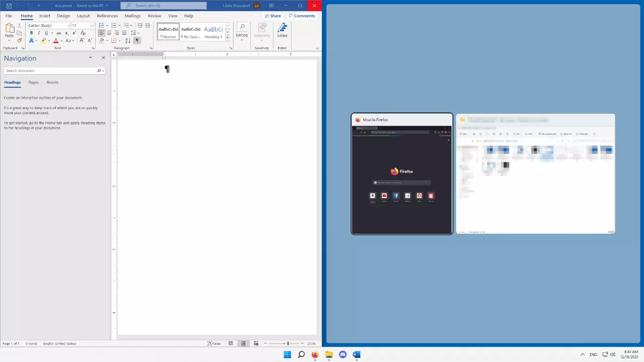Click English (United States) language in status bar
This screenshot has width=644, height=362.
tap(59, 343)
